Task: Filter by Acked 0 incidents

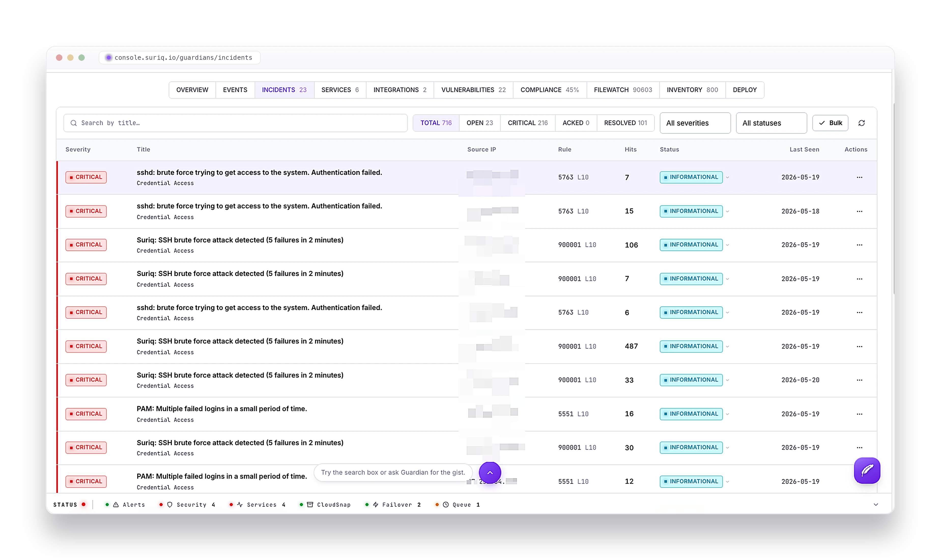Action: pos(576,123)
